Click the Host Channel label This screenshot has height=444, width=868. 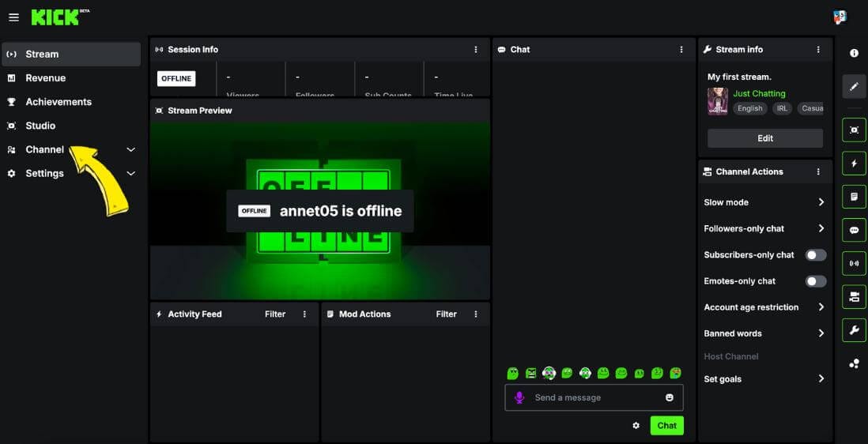730,356
